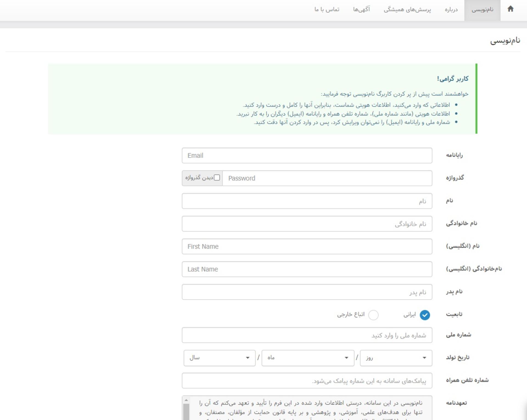Click the Password input field
Image resolution: width=527 pixels, height=420 pixels.
tap(327, 178)
